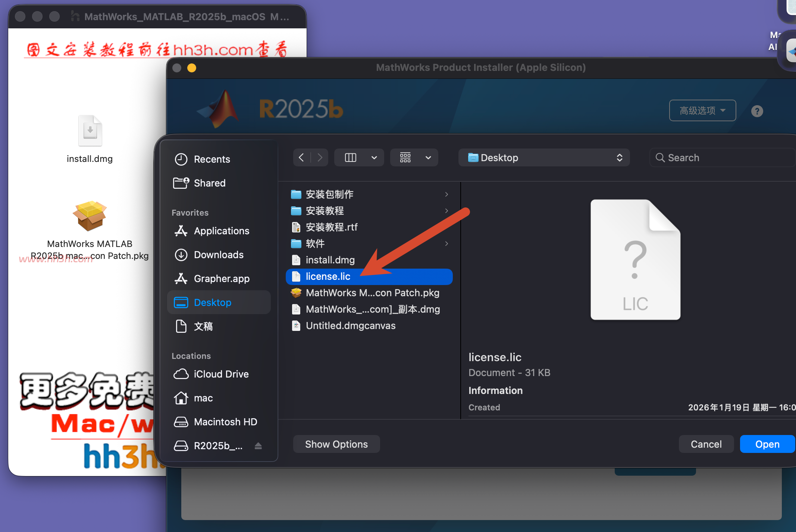Click Open to confirm license.lic
Screen dimensions: 796x532
(767, 444)
